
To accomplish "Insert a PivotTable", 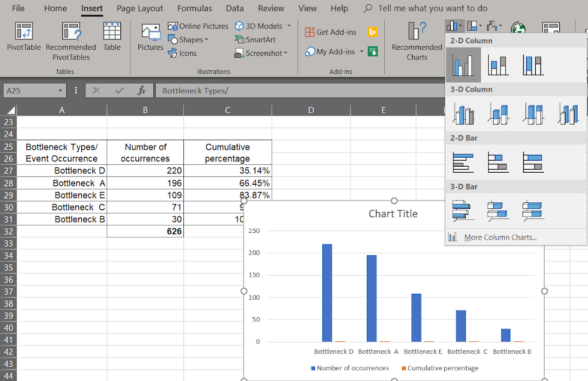I will pyautogui.click(x=23, y=37).
